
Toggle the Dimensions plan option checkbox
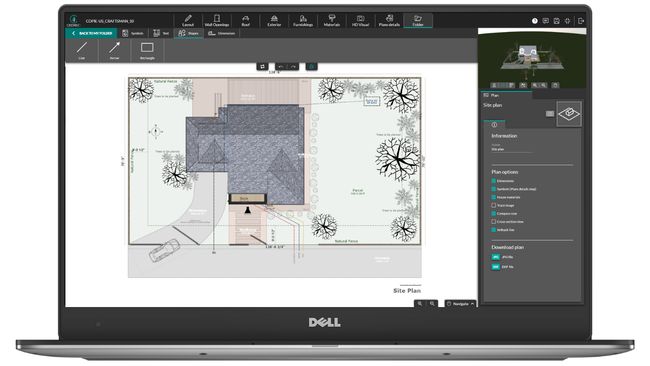pos(494,181)
